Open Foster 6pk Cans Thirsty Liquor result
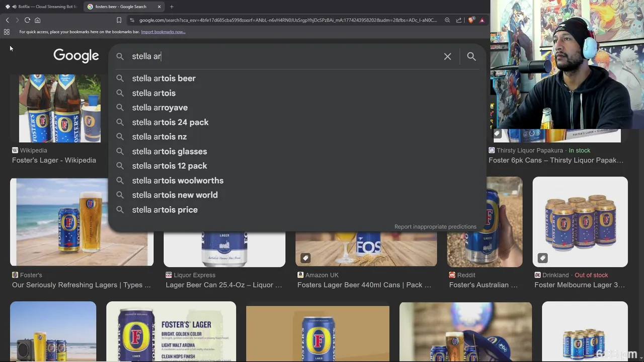 tap(556, 160)
